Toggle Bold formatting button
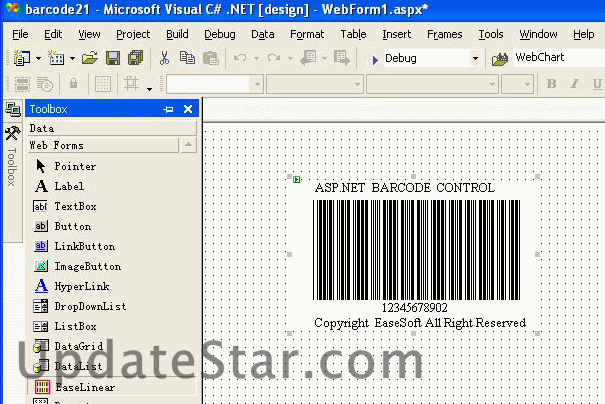This screenshot has width=605, height=404. (552, 83)
